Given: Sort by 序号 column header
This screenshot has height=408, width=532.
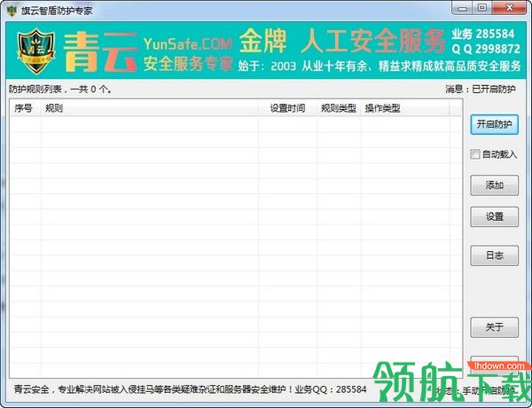Looking at the screenshot, I should (x=26, y=108).
